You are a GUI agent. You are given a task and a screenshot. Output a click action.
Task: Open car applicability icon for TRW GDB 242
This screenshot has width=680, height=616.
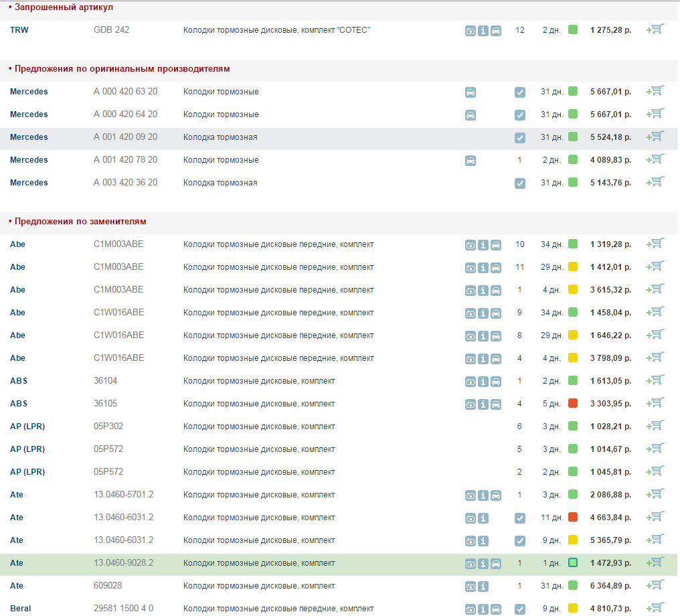point(496,31)
